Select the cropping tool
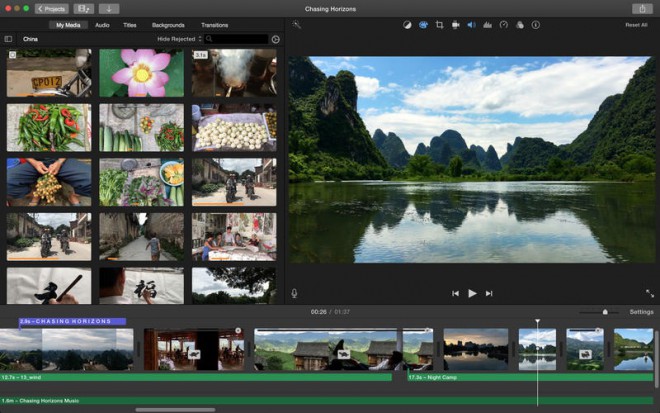The width and height of the screenshot is (660, 413). (439, 24)
